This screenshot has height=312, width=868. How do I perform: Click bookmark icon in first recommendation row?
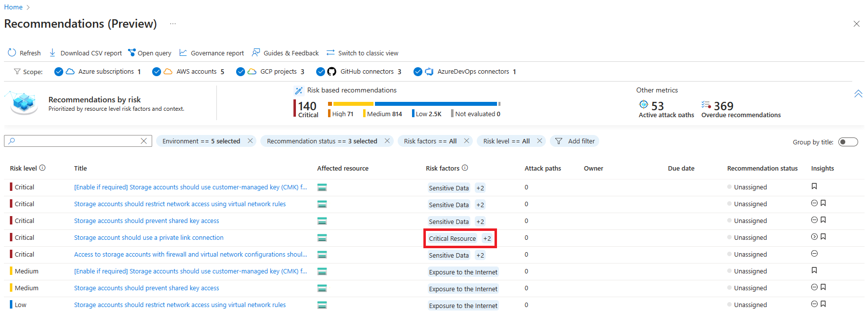click(x=814, y=186)
